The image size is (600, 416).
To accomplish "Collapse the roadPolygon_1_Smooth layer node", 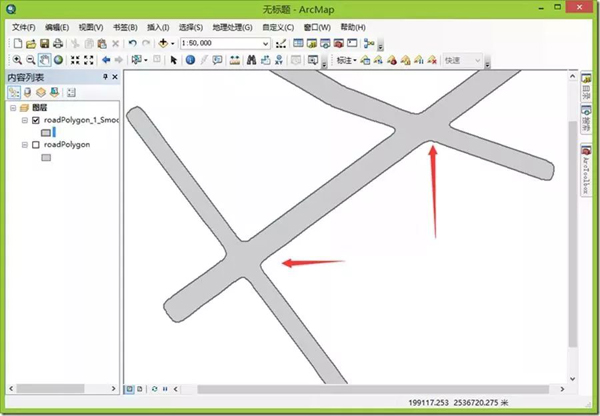I will (25, 120).
